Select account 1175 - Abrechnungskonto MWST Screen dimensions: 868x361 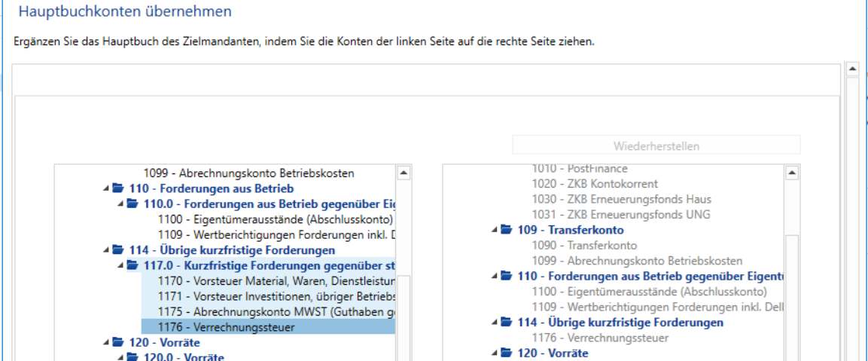click(x=276, y=312)
